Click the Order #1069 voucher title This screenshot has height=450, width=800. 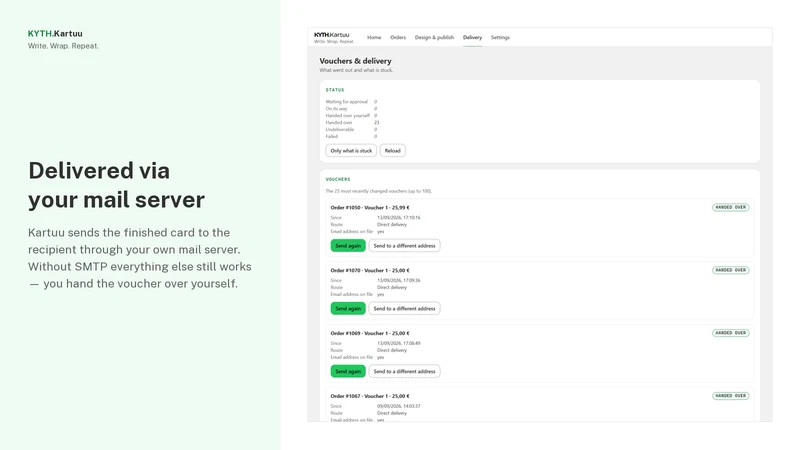370,333
